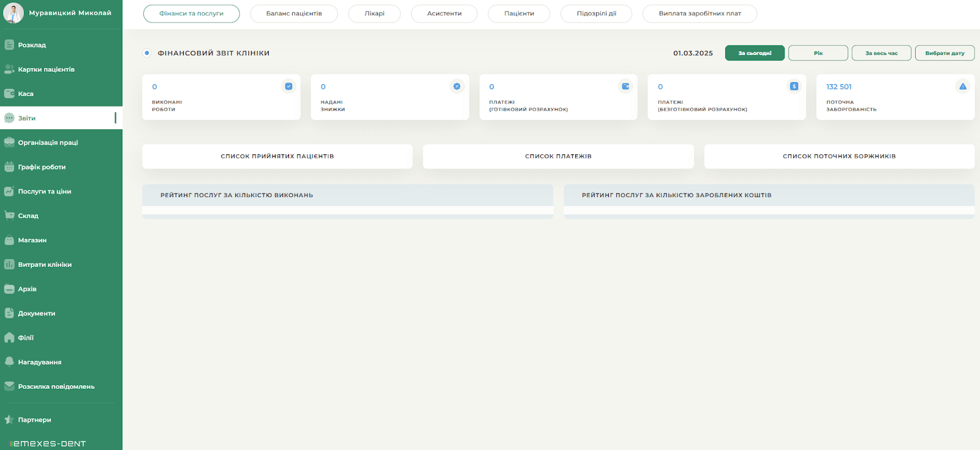The height and width of the screenshot is (450, 980).
Task: Switch to the Баланс пацієнтів tab
Action: [293, 13]
